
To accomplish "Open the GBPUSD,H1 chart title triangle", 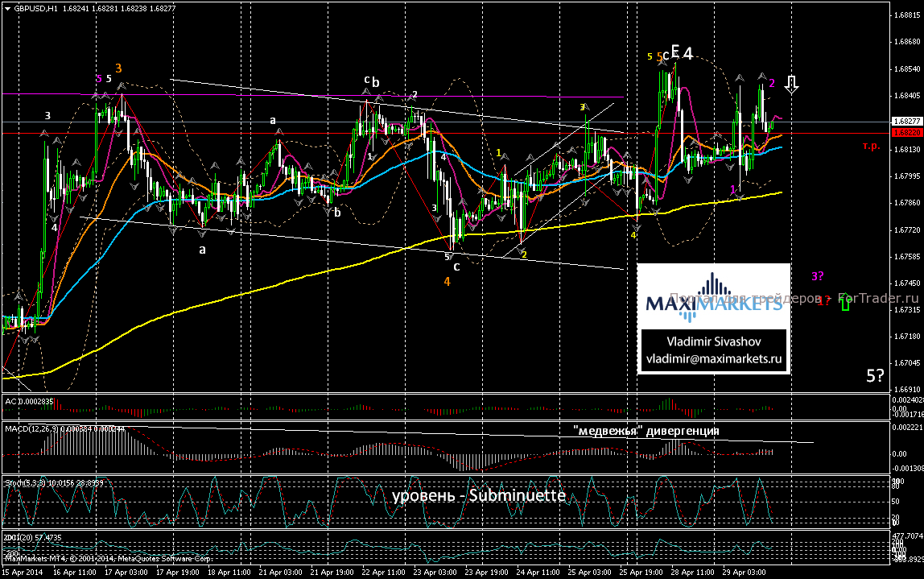I will click(6, 7).
